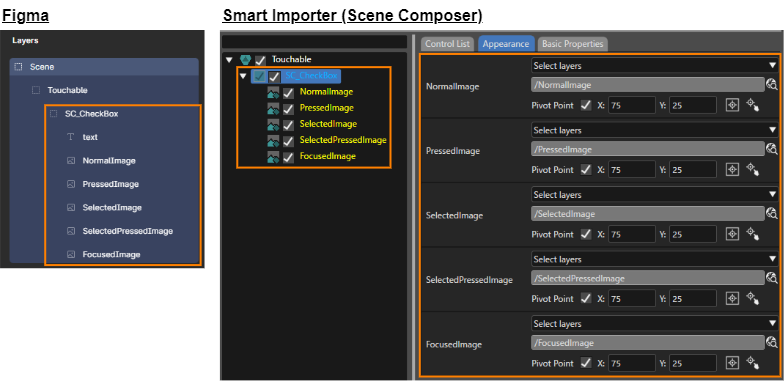Click pick pivot cursor icon in SelectedImage row
Screen dimensions: 784x381
coord(753,234)
